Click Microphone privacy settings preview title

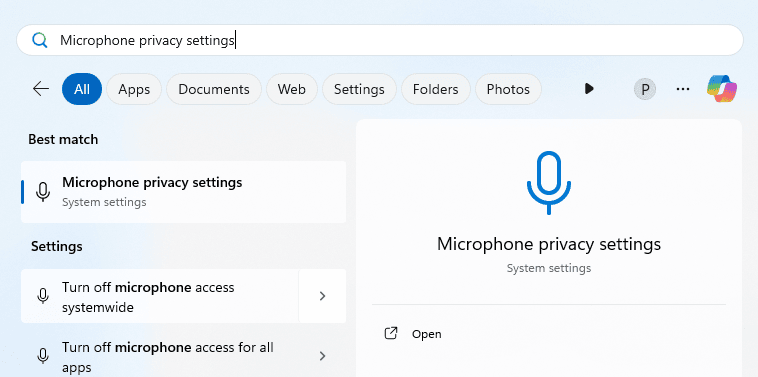(549, 244)
